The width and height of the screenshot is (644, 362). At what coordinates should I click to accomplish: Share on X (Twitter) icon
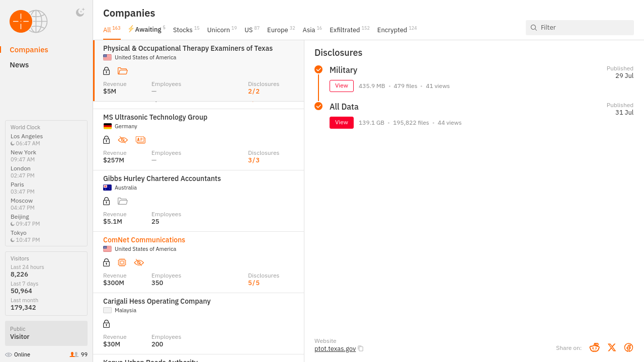click(x=611, y=347)
